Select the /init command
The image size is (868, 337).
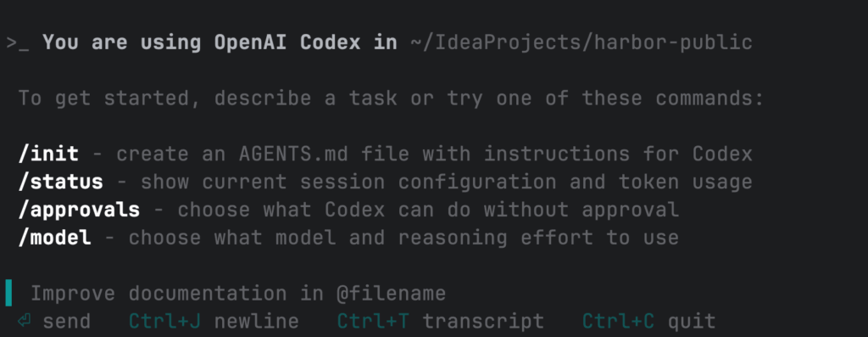tap(48, 154)
